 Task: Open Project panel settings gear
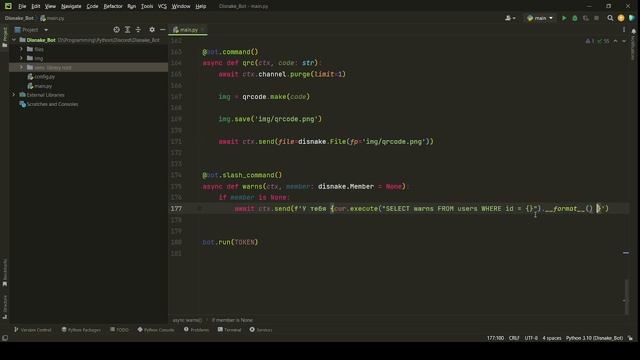pyautogui.click(x=152, y=30)
